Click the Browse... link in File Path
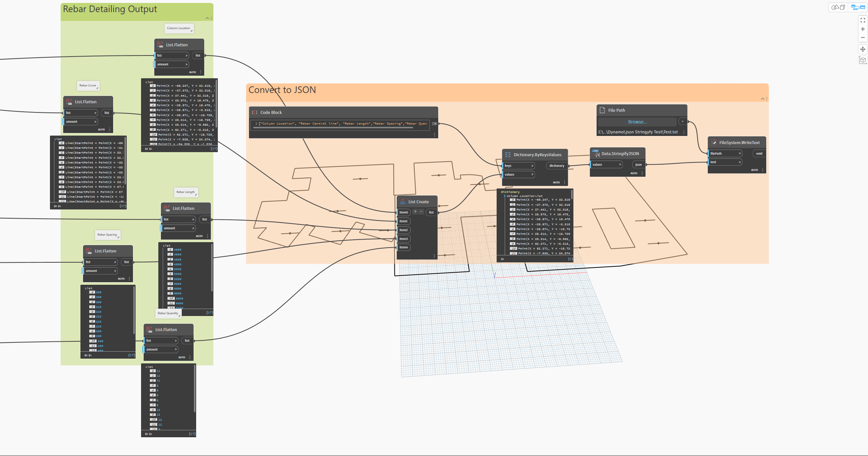The image size is (868, 456). pyautogui.click(x=637, y=122)
